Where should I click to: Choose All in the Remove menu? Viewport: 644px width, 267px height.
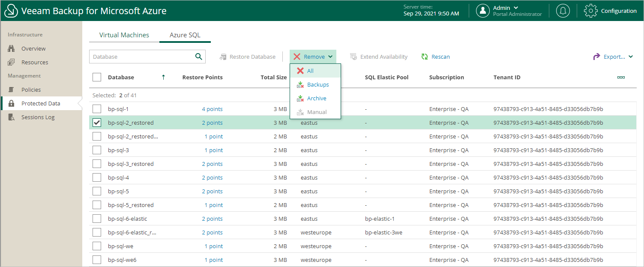[x=315, y=71]
